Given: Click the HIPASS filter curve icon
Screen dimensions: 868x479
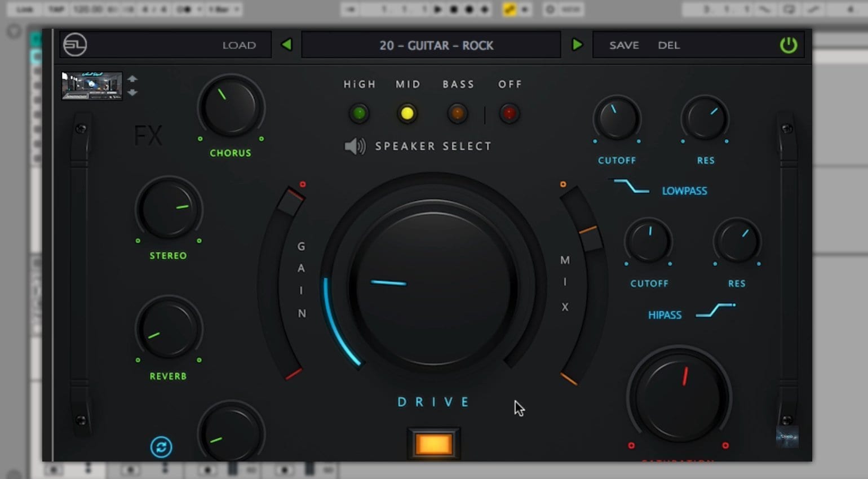Looking at the screenshot, I should click(x=715, y=309).
